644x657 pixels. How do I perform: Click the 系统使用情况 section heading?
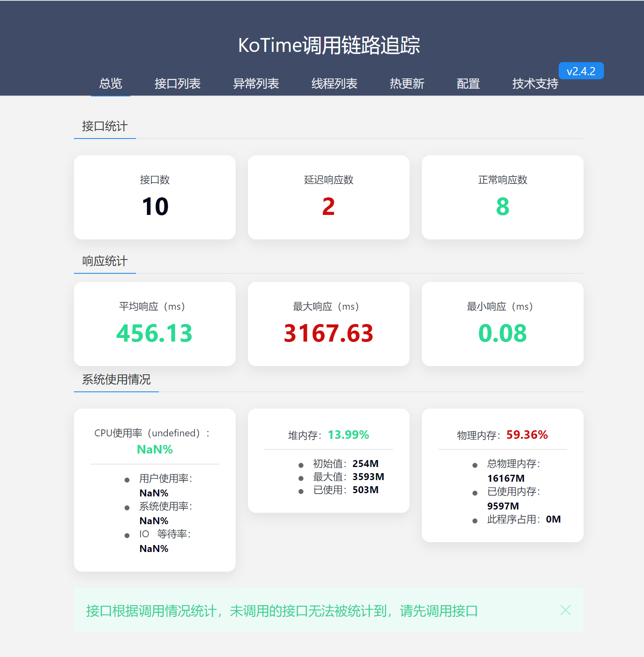click(x=116, y=380)
